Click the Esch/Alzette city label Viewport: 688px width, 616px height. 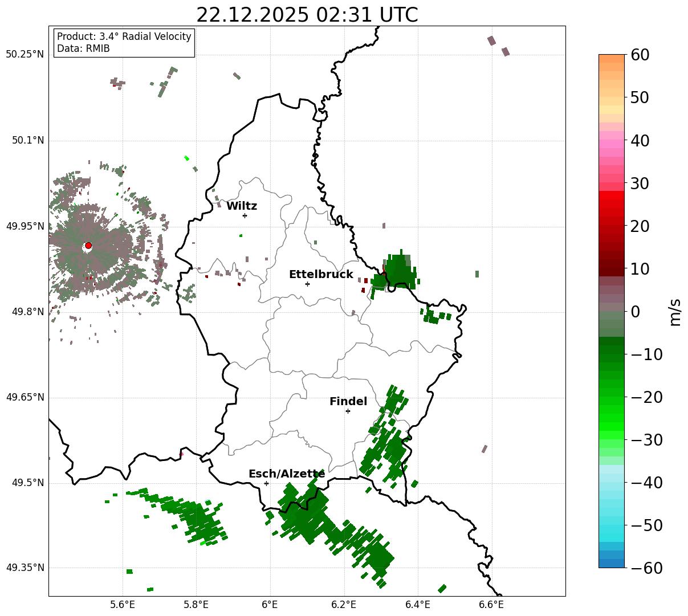click(x=287, y=474)
